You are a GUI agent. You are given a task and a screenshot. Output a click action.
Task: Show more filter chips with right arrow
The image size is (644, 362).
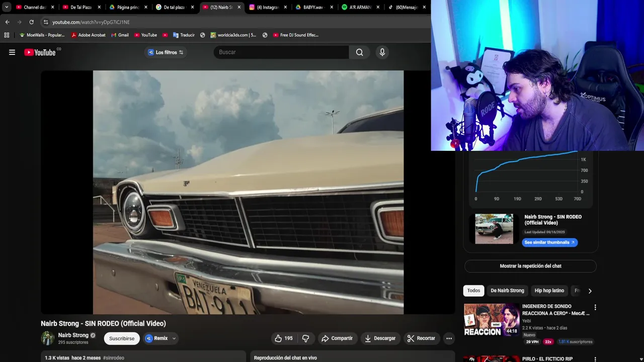590,291
